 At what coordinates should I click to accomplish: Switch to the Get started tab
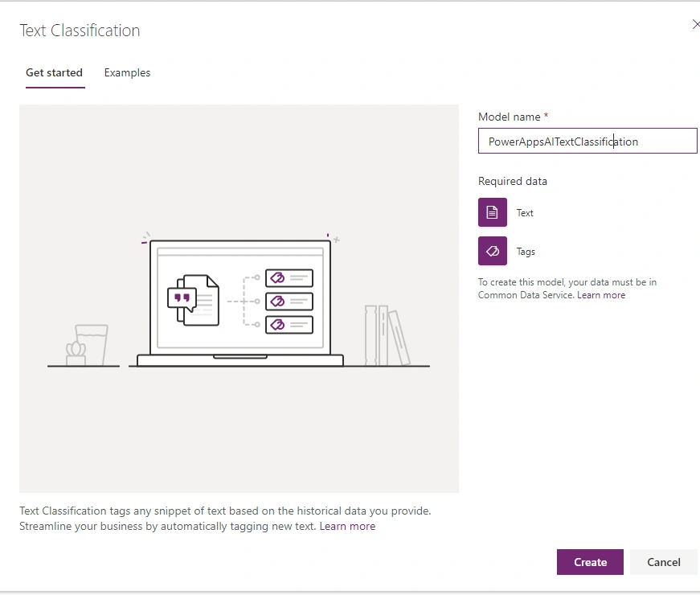pos(54,73)
